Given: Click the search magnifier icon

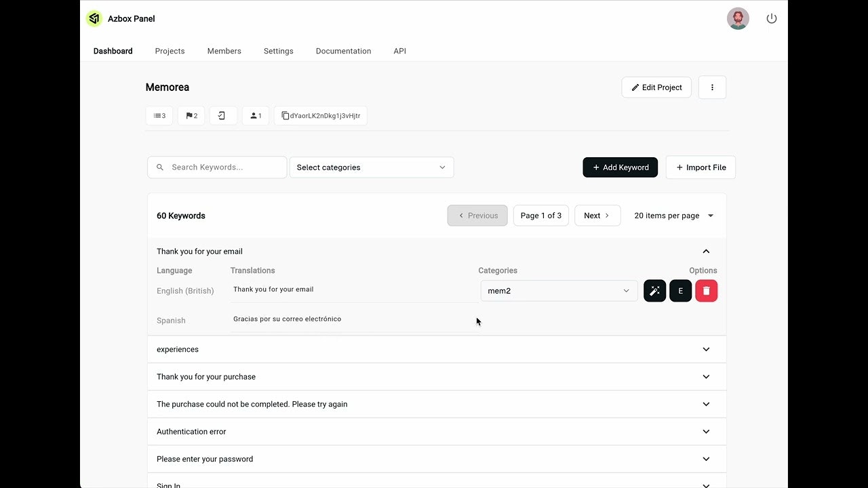Looking at the screenshot, I should coord(160,167).
